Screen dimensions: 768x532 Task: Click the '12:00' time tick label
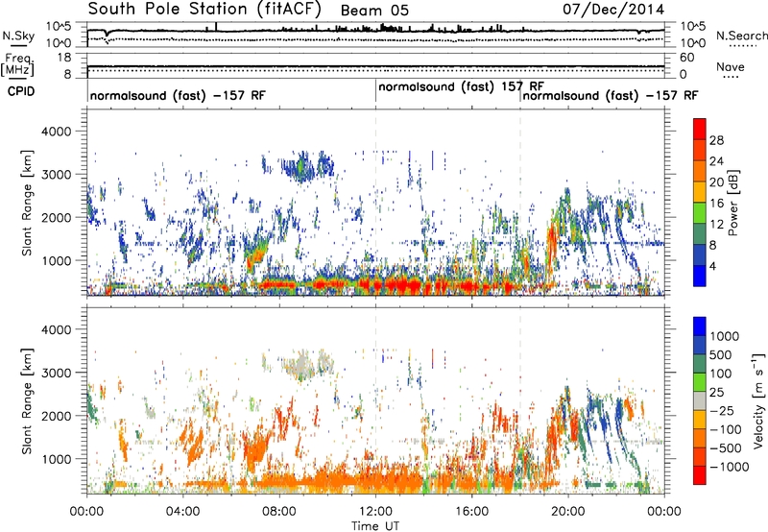375,512
